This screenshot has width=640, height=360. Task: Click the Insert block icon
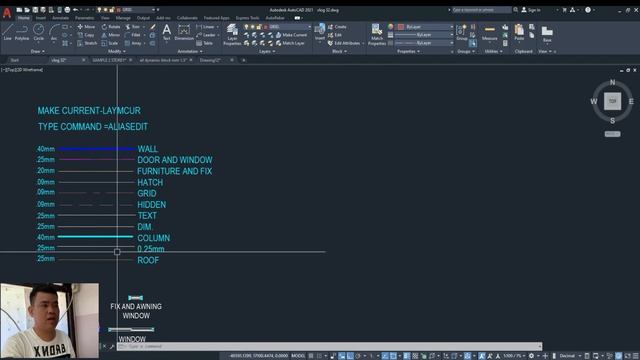(x=320, y=32)
